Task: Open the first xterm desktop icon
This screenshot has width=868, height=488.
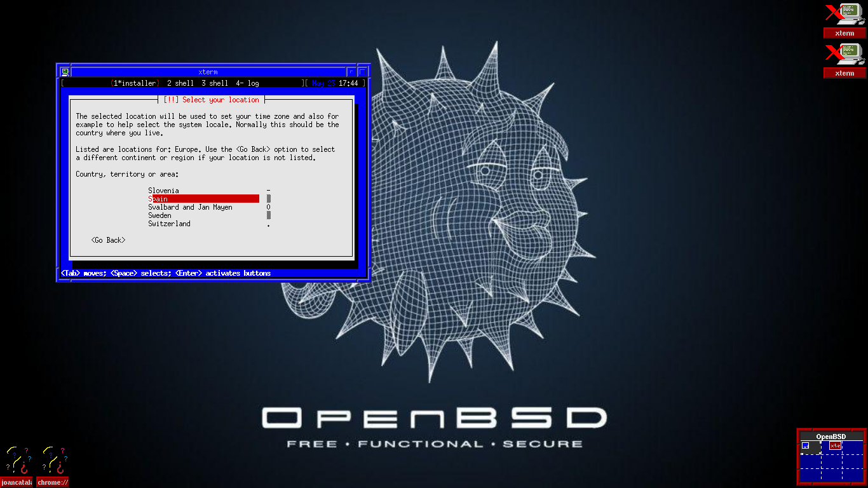Action: [x=844, y=20]
